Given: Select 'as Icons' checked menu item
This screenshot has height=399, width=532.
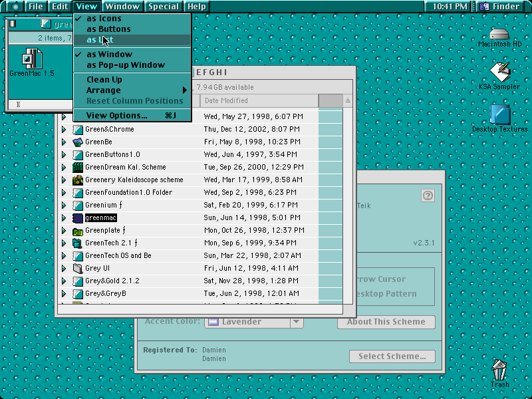Looking at the screenshot, I should point(132,19).
